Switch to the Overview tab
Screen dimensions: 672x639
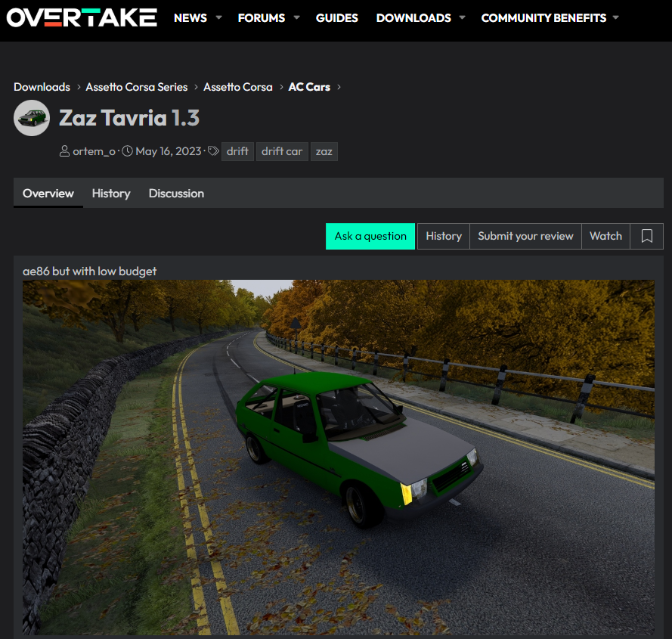point(48,194)
